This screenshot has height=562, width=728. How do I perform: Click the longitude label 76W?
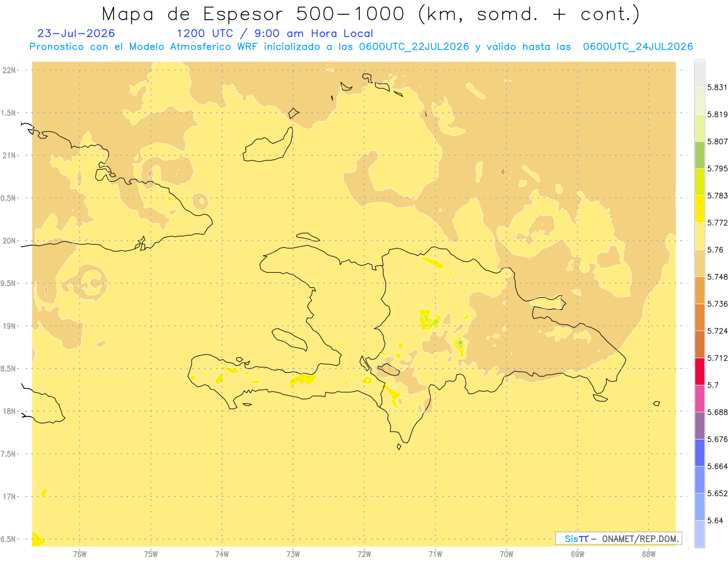(x=79, y=553)
